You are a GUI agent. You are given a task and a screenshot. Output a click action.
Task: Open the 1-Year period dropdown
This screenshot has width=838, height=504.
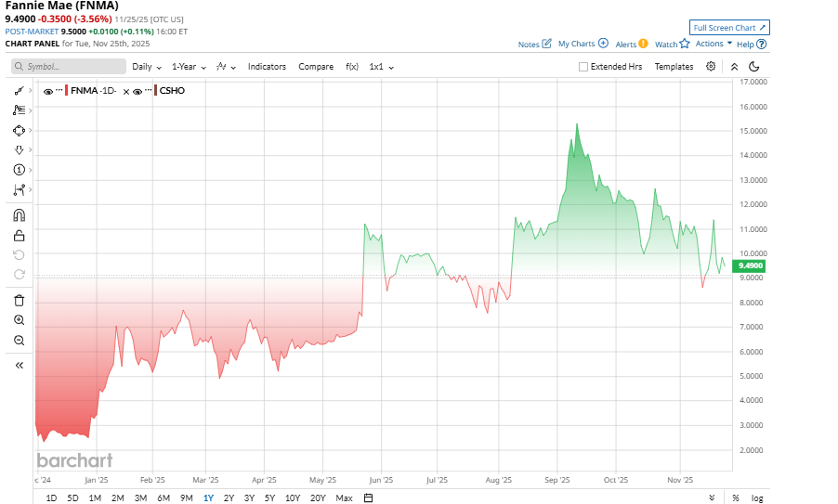(x=189, y=67)
